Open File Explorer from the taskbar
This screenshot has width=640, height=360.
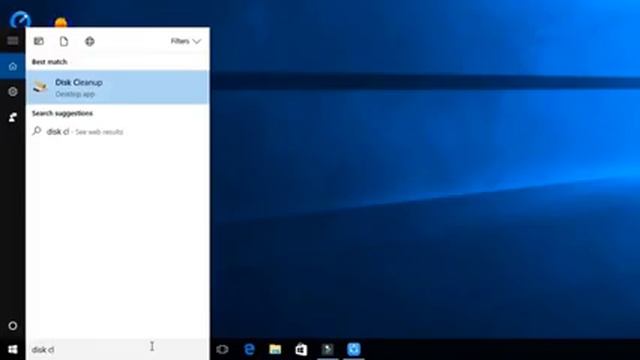pyautogui.click(x=275, y=349)
